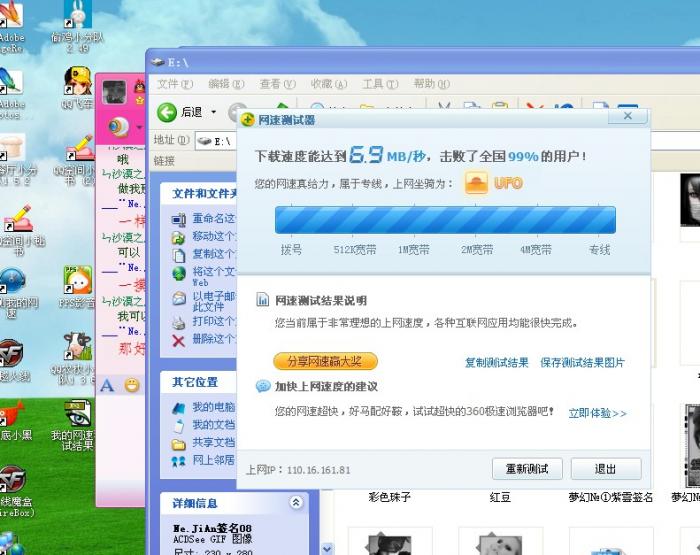Click 保存测试结果图片 link

point(582,363)
